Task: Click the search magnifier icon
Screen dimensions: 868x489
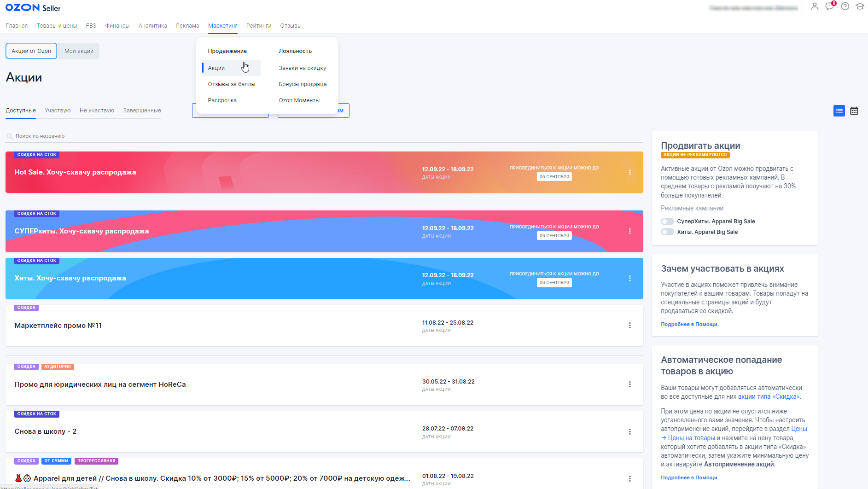Action: pos(9,136)
